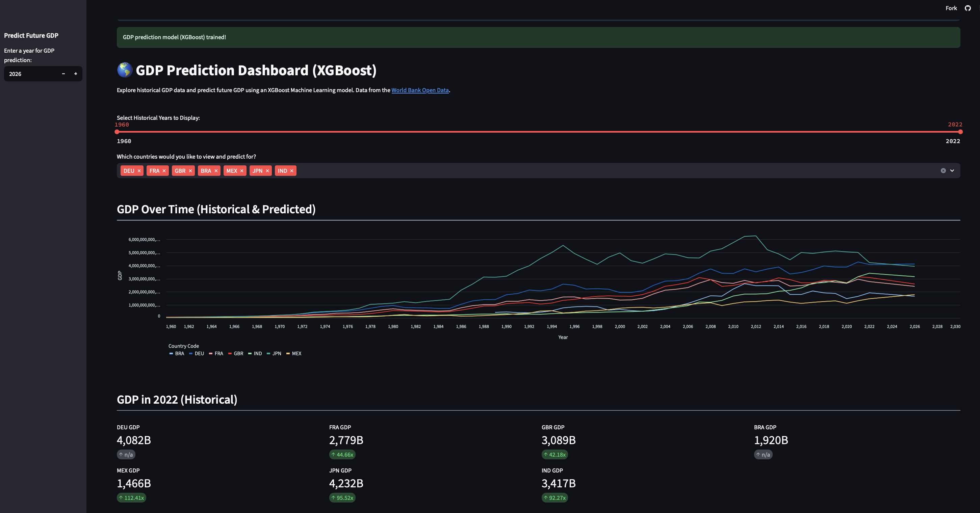Remove the BRA country tag
980x513 pixels.
(x=216, y=171)
